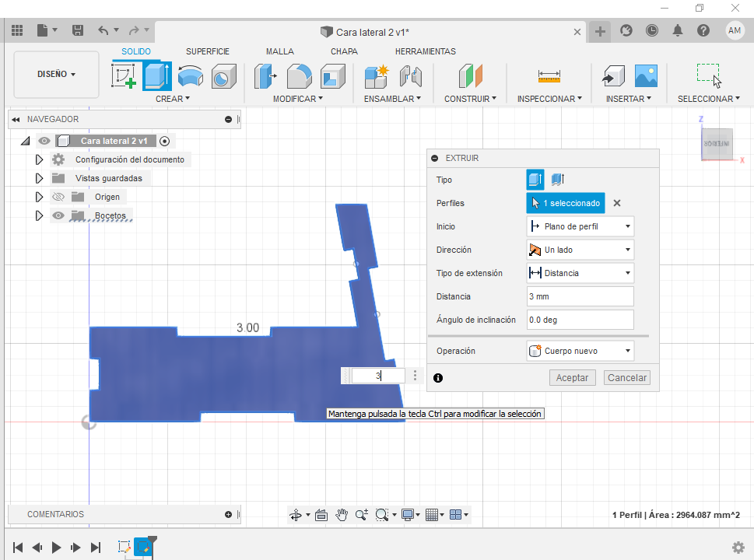This screenshot has height=560, width=754.
Task: Click the Joint icon
Action: click(411, 76)
